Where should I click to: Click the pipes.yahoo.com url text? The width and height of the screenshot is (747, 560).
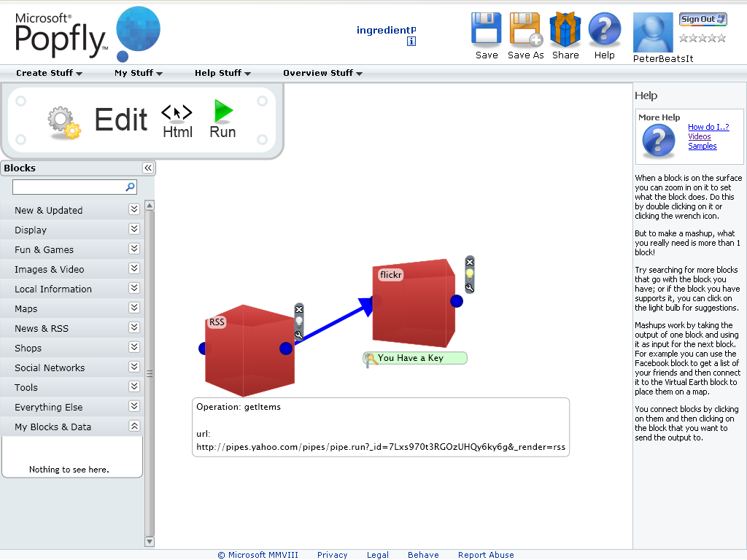(x=381, y=447)
